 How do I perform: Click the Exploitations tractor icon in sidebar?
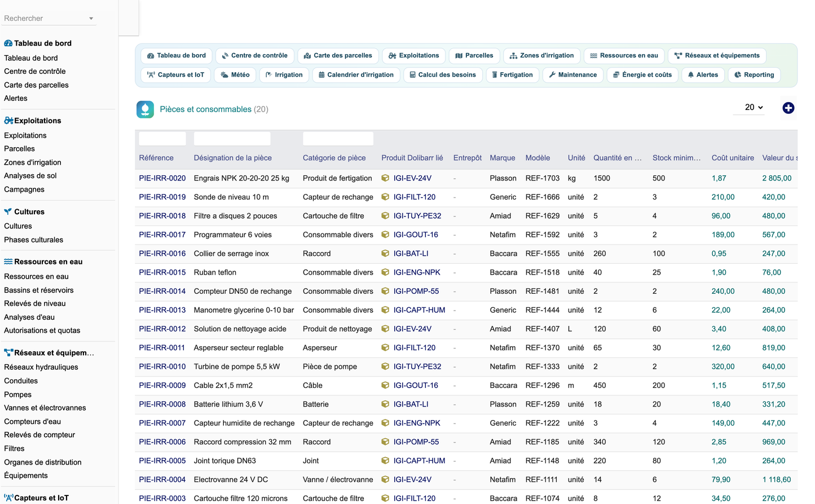pyautogui.click(x=8, y=121)
